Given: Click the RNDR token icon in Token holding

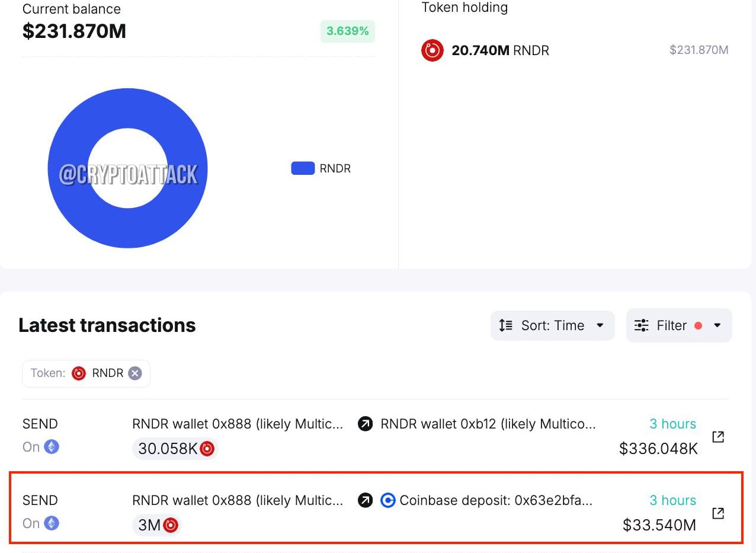Looking at the screenshot, I should pyautogui.click(x=433, y=50).
